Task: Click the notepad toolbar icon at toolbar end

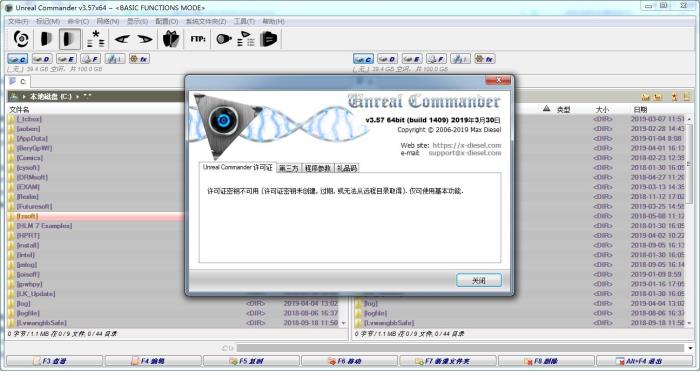Action: tap(268, 39)
